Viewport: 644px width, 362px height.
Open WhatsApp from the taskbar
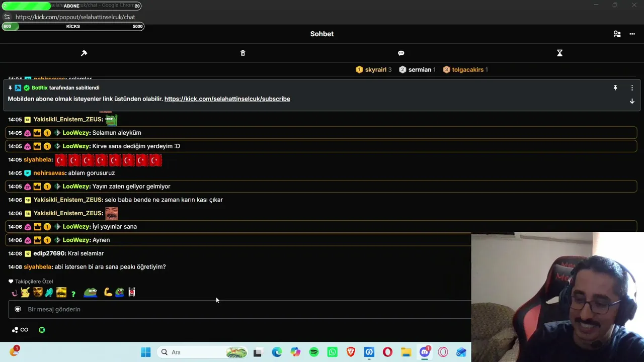[x=332, y=352]
